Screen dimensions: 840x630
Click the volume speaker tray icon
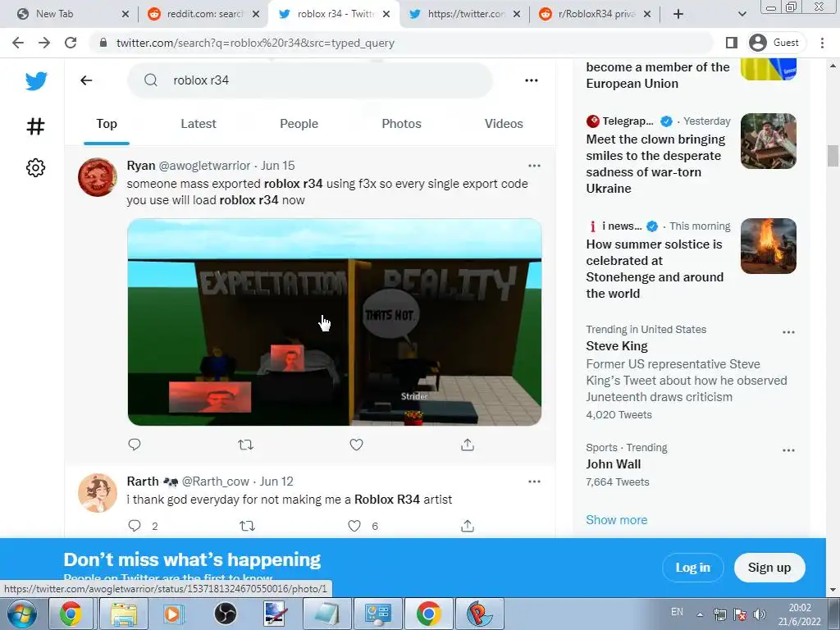point(759,614)
